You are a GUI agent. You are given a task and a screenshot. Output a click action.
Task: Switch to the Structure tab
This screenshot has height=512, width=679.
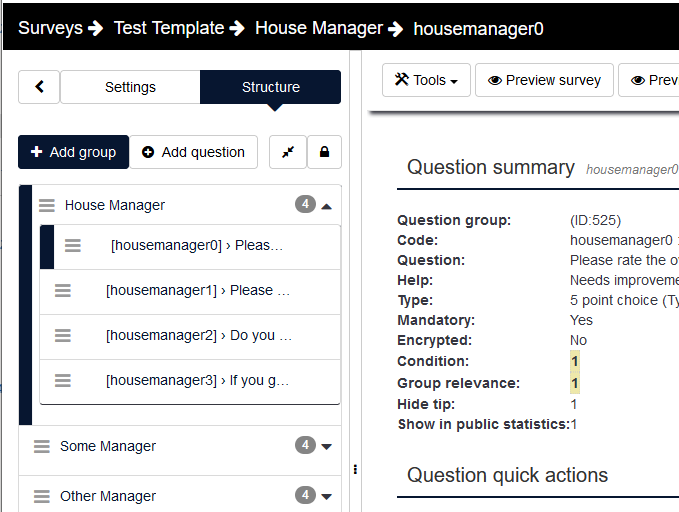(x=270, y=87)
